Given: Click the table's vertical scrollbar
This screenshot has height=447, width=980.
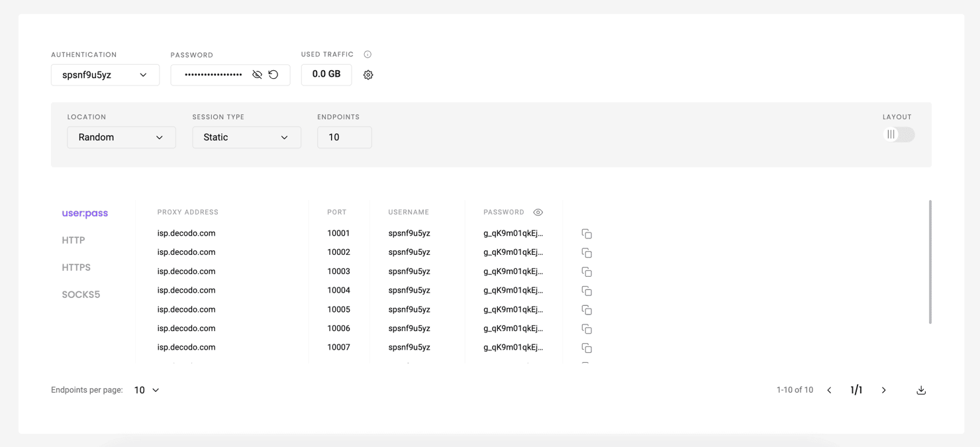Looking at the screenshot, I should [930, 262].
